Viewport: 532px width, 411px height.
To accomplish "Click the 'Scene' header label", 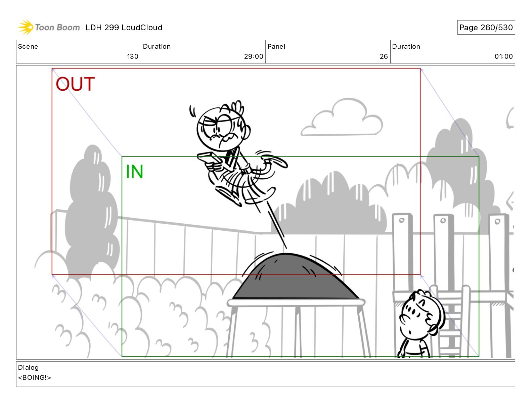I will click(x=28, y=46).
